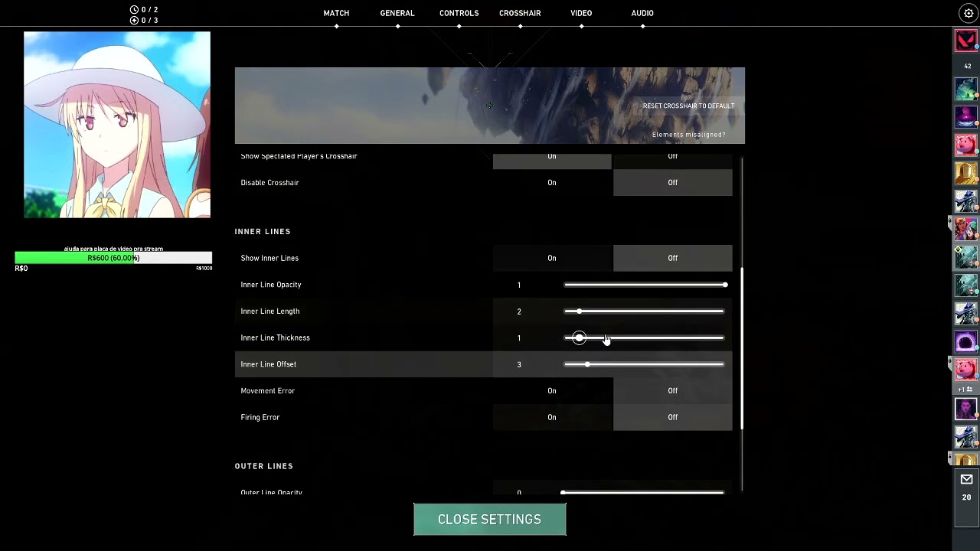Click the Outer Line Opacity slider
Screen dimensions: 980x551
(x=644, y=492)
